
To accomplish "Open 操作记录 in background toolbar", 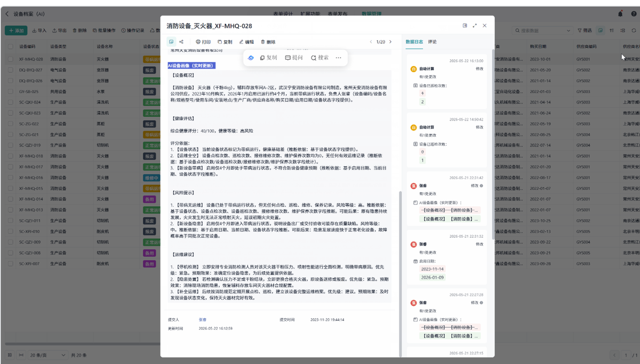I will click(x=133, y=31).
